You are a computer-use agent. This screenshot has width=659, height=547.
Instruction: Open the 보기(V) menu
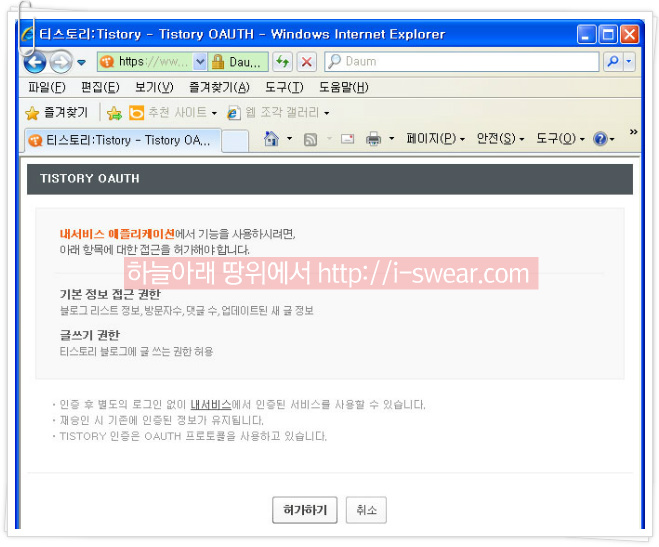tap(154, 87)
